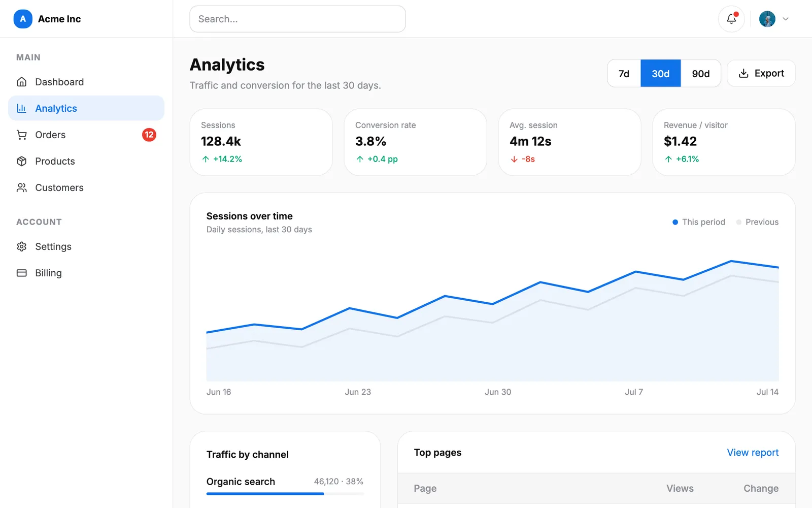812x508 pixels.
Task: Click the Export download icon
Action: [x=743, y=73]
